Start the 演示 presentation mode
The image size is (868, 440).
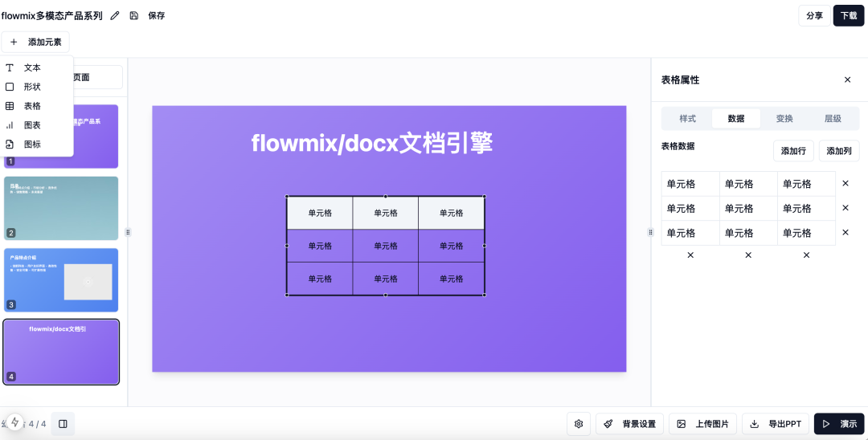839,424
